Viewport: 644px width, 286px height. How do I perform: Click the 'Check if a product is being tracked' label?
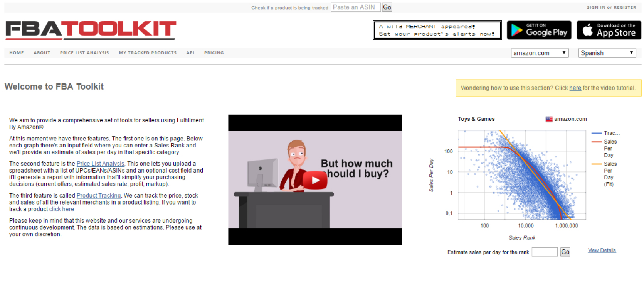(x=290, y=8)
